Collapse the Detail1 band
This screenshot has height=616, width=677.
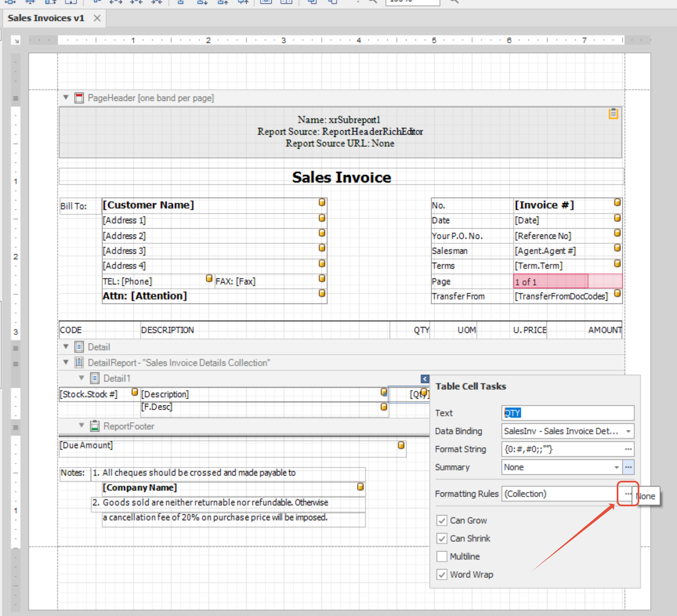click(82, 378)
